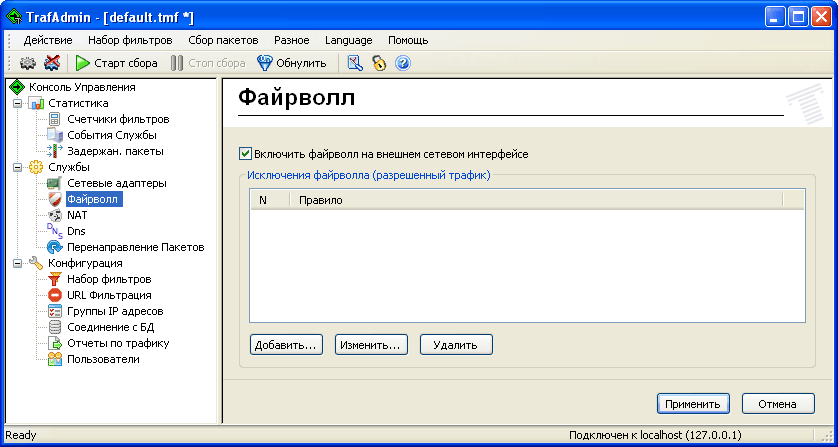Screen dimensions: 838x447
Task: Click the Статистика chart icon
Action: (x=36, y=103)
